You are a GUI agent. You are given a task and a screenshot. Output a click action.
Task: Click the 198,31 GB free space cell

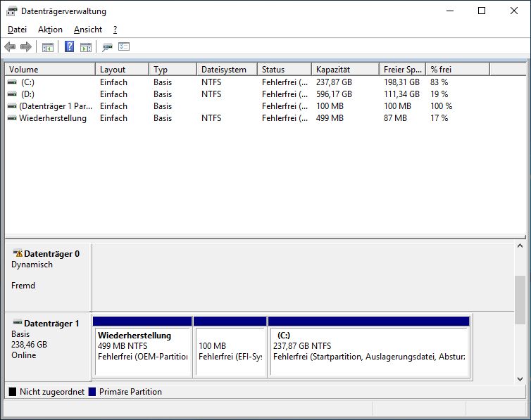pos(401,82)
